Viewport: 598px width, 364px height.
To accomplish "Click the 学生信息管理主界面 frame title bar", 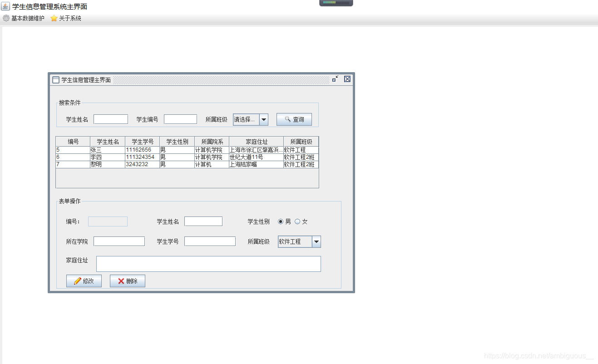I will click(x=201, y=80).
